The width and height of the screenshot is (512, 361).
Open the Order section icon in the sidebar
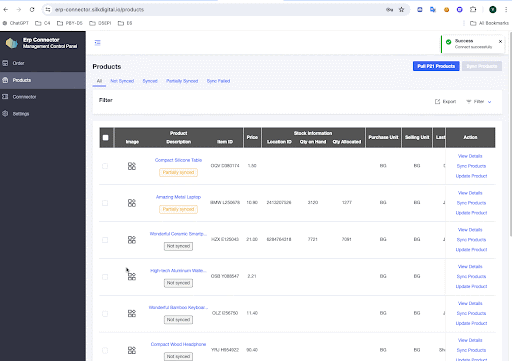click(x=5, y=63)
